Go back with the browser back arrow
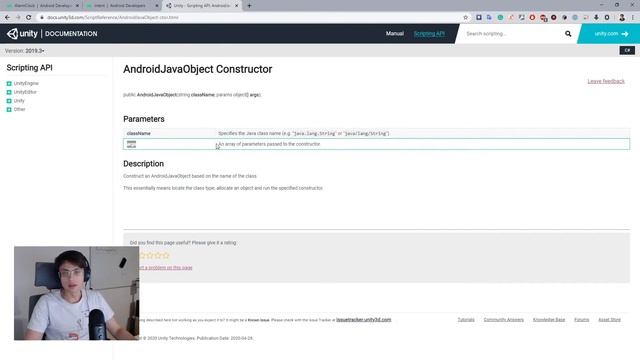 tap(7, 18)
